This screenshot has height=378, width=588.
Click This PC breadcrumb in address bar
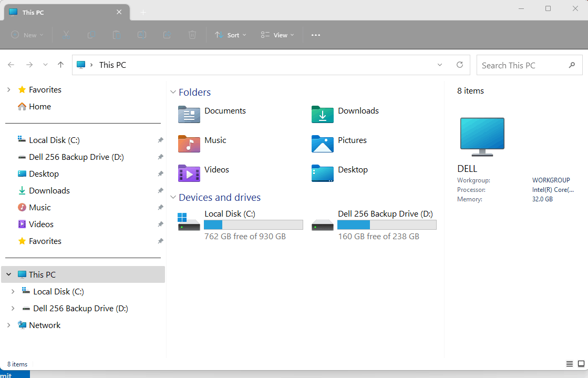tap(112, 65)
